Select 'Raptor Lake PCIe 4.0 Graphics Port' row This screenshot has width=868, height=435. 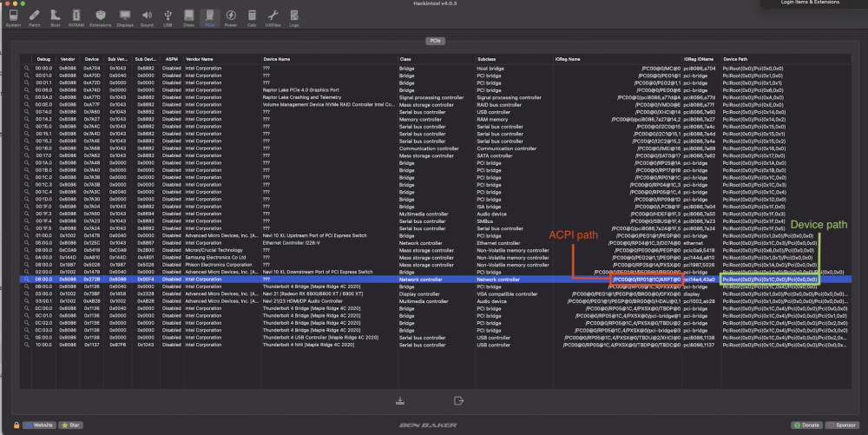[435, 90]
